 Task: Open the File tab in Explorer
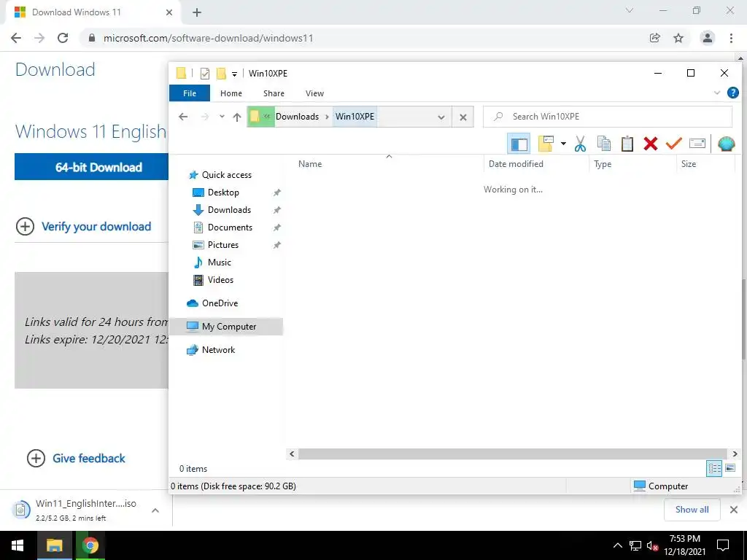pyautogui.click(x=190, y=93)
